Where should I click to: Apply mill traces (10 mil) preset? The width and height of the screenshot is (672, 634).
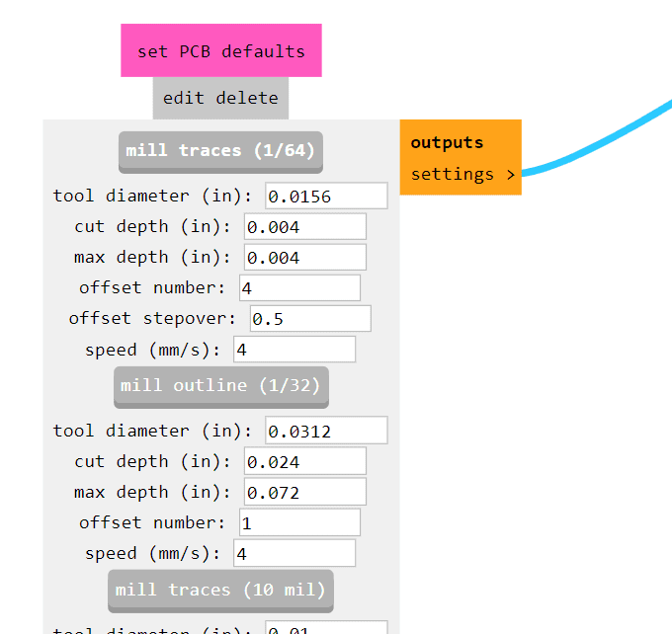[220, 591]
